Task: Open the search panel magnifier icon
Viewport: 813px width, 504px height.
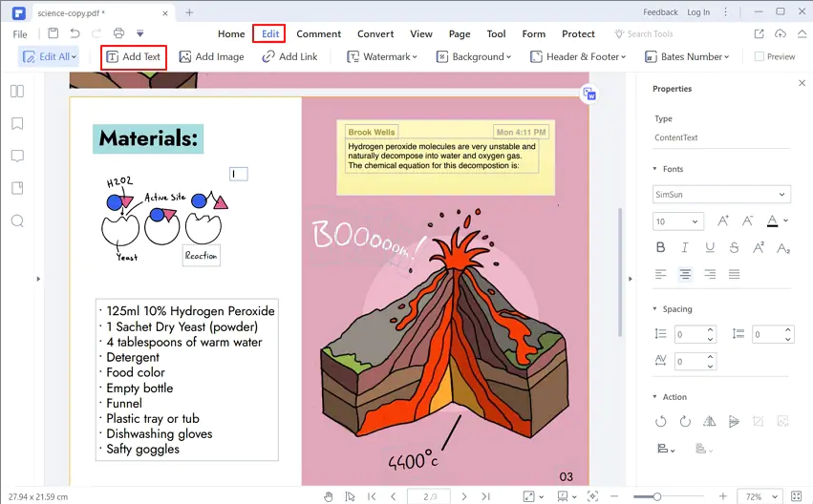Action: (x=17, y=221)
